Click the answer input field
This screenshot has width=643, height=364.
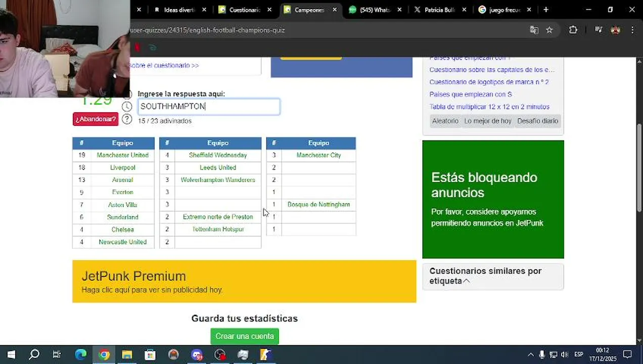coord(209,106)
